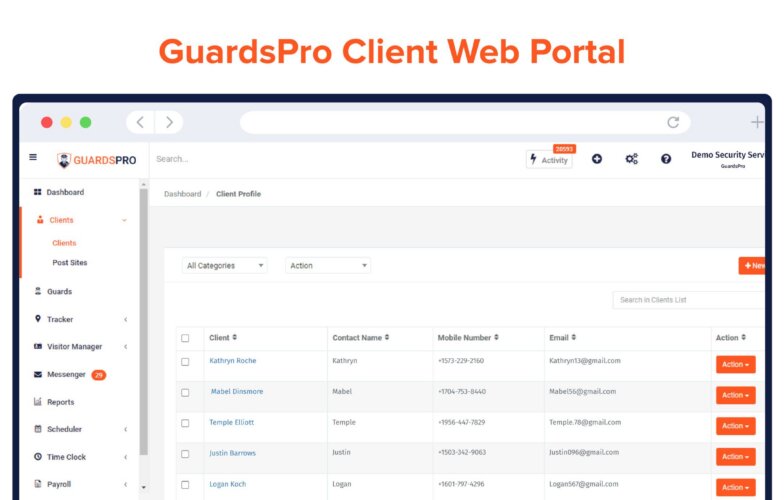
Task: Click the GuardsPro logo
Action: pos(96,160)
